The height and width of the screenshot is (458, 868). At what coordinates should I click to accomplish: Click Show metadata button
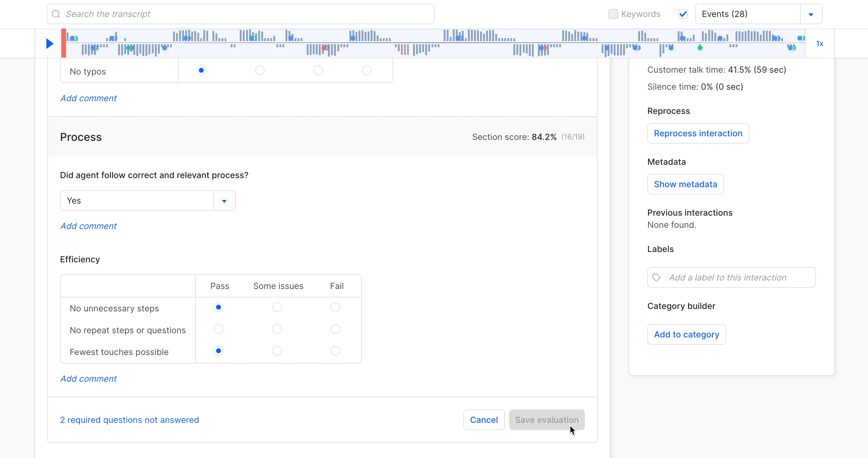click(x=685, y=184)
